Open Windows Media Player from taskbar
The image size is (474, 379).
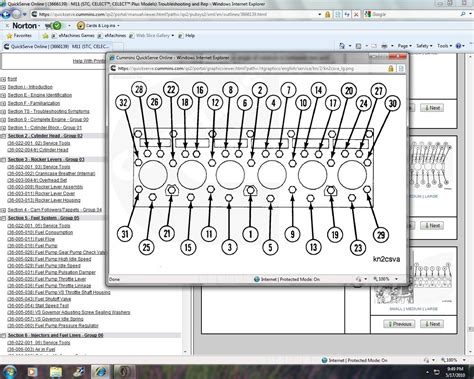(32, 372)
